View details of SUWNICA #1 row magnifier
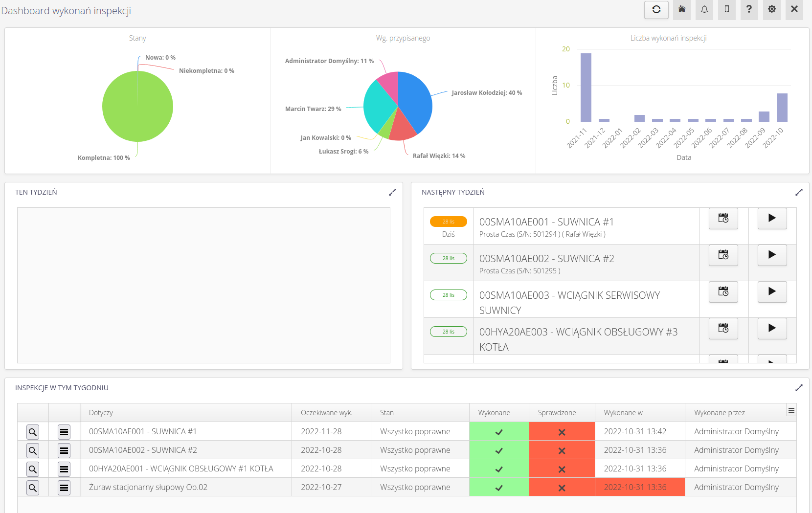 [33, 432]
